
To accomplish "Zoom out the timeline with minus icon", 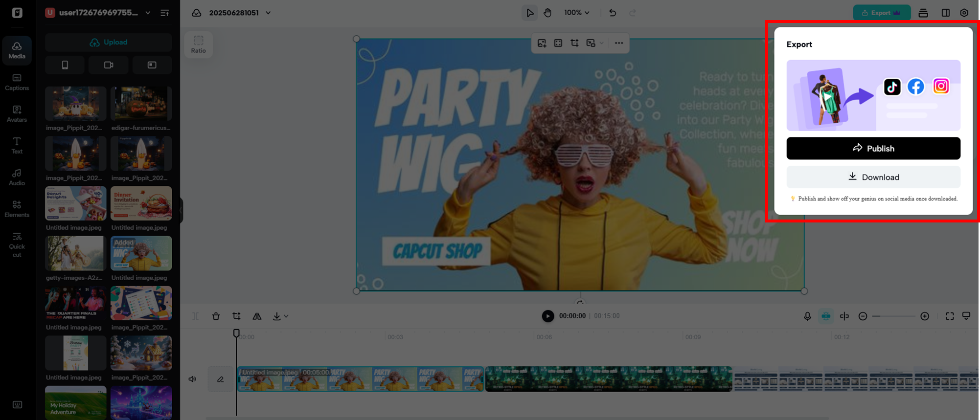I will pyautogui.click(x=863, y=316).
